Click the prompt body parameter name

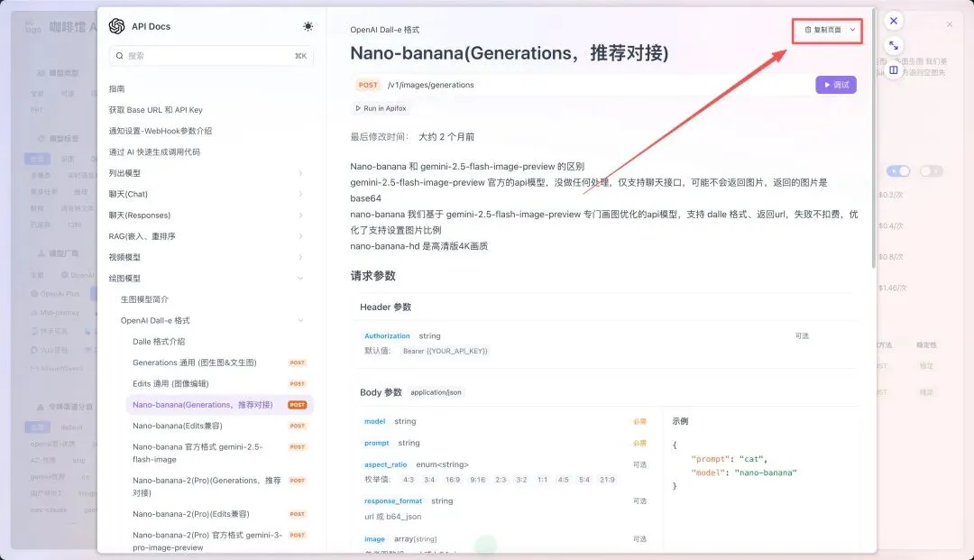[x=376, y=444]
